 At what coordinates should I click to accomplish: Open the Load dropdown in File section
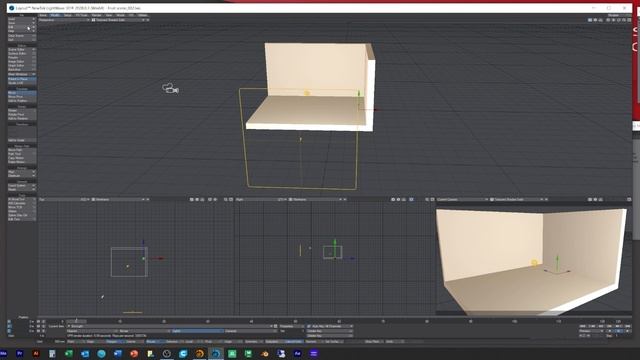click(22, 19)
